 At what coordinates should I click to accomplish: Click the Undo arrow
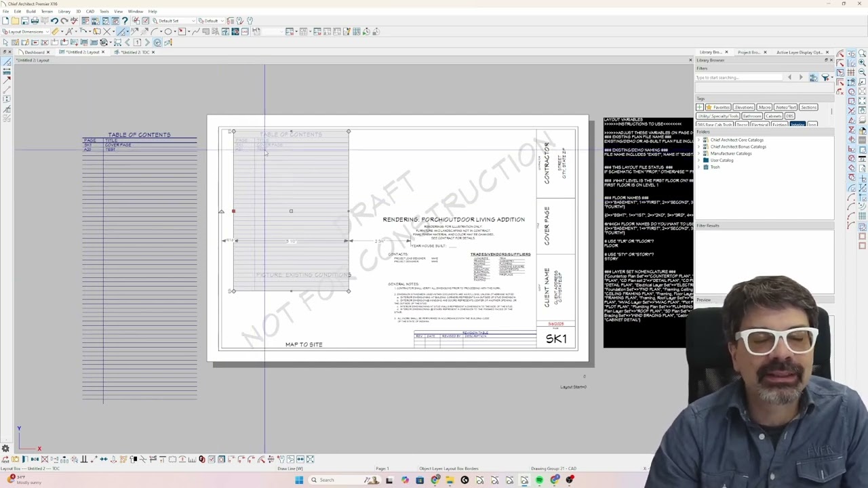click(x=54, y=21)
